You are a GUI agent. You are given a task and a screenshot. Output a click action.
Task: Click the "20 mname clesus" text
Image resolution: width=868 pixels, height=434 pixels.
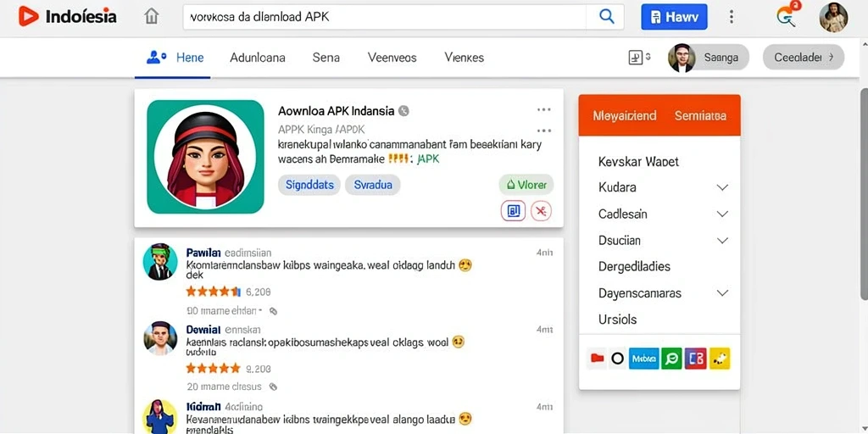224,387
